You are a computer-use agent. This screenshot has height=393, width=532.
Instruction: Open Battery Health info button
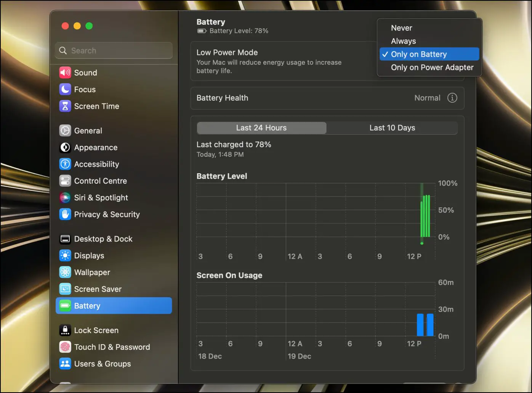tap(452, 98)
